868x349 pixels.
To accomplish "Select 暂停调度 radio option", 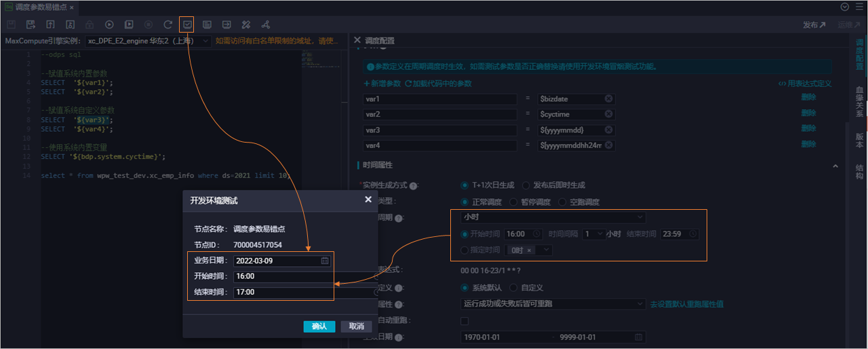I will [x=513, y=202].
